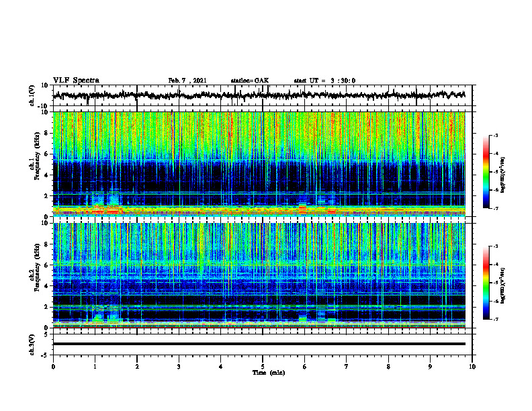
Task: Click the ch.3 flat black trace
Action: click(259, 344)
